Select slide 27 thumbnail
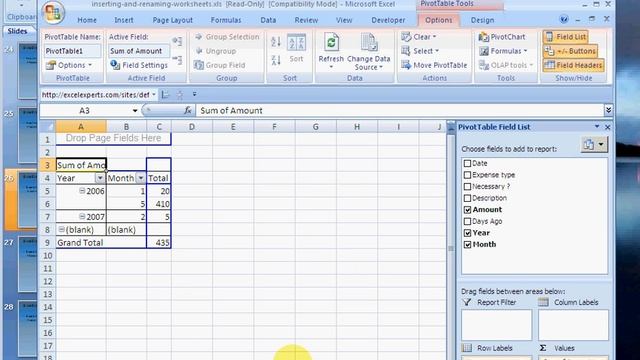Image resolution: width=640 pixels, height=360 pixels. click(28, 265)
